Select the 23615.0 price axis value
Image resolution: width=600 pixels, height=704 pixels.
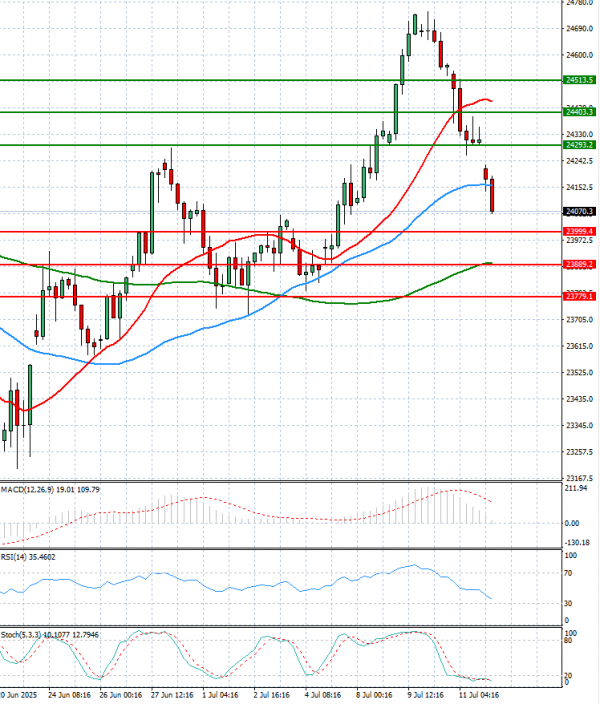point(580,346)
